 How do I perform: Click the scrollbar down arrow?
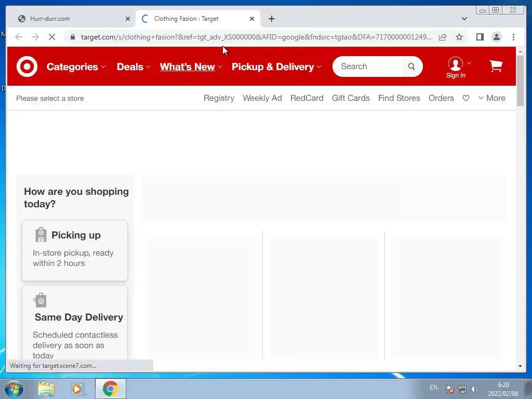[520, 366]
